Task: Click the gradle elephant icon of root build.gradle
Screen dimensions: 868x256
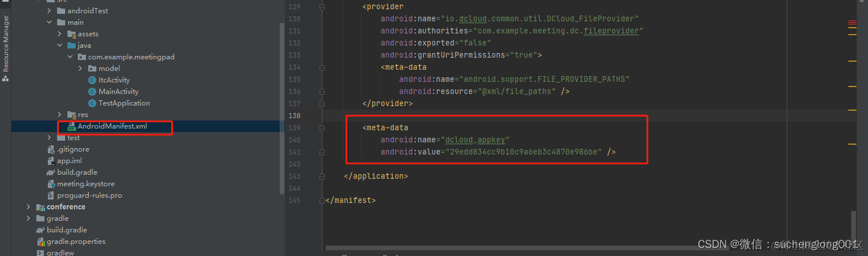Action: pyautogui.click(x=40, y=230)
